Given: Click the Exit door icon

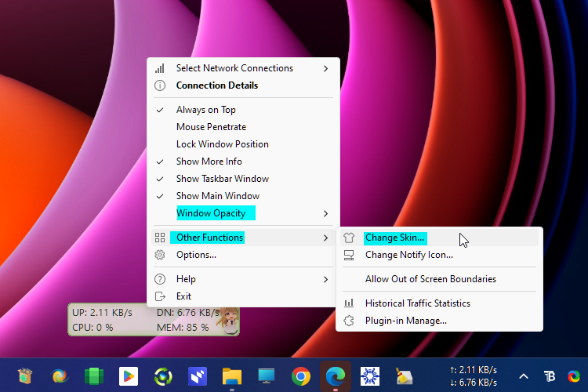Looking at the screenshot, I should coord(160,296).
